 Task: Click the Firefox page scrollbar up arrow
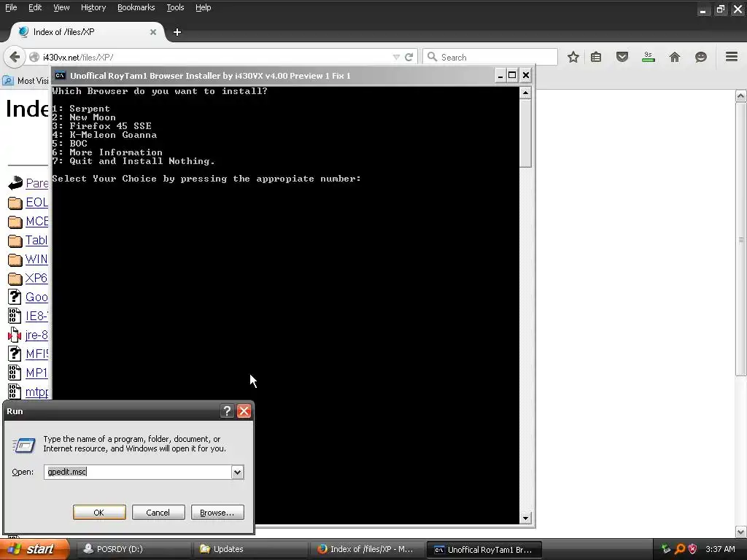[741, 96]
